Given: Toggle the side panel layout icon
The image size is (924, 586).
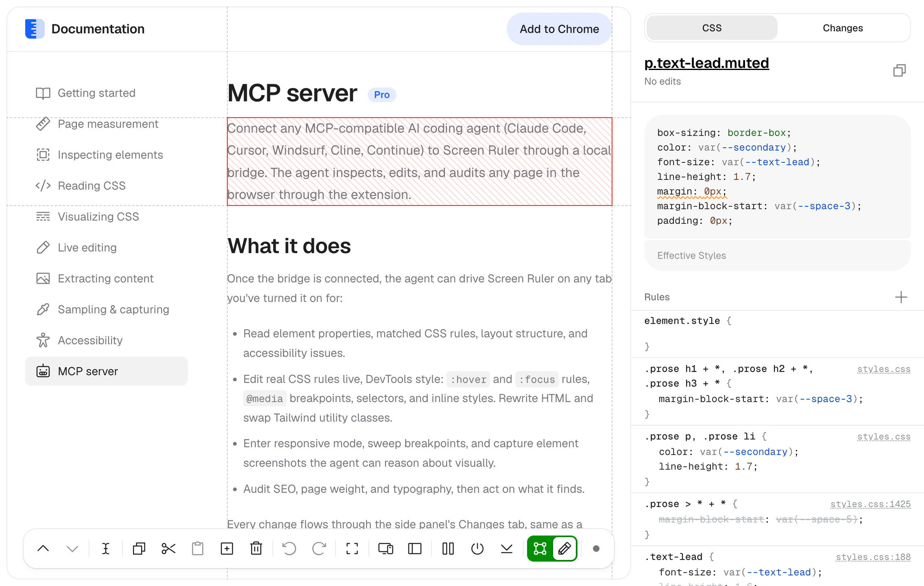Looking at the screenshot, I should (x=415, y=549).
